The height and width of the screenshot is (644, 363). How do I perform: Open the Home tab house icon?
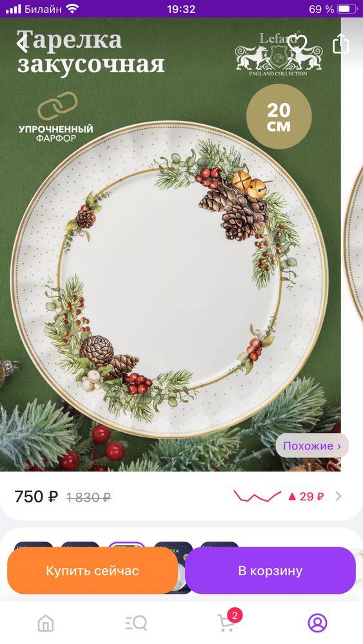[x=46, y=623]
